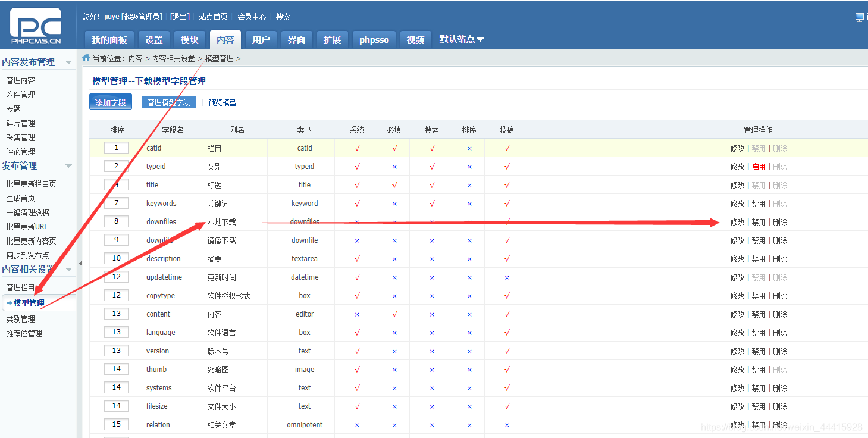Open the phpsso tab

click(374, 40)
